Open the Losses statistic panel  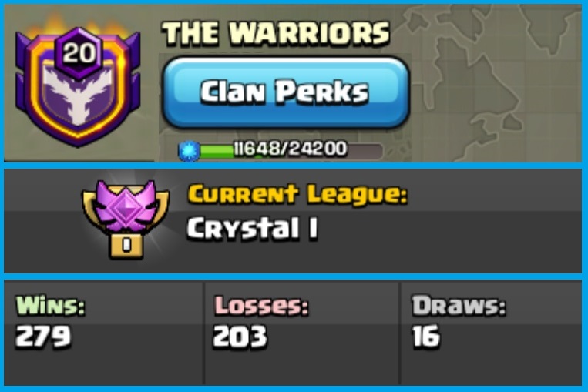pyautogui.click(x=302, y=333)
